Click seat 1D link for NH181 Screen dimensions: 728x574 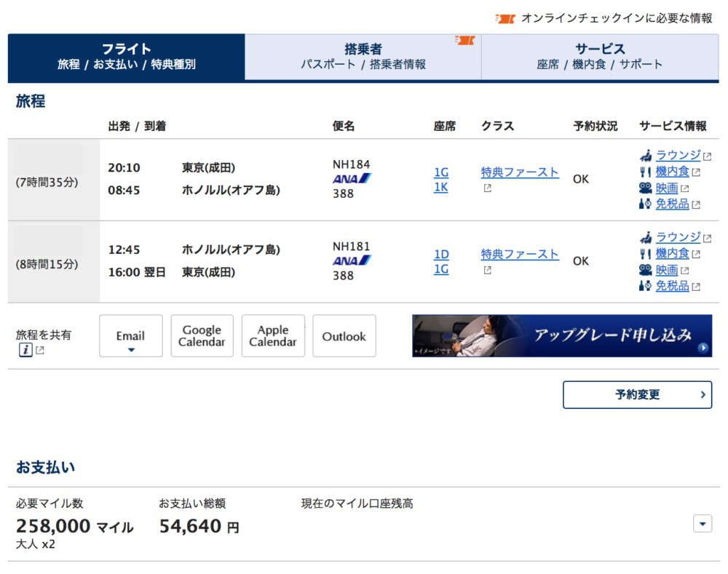[x=441, y=255]
